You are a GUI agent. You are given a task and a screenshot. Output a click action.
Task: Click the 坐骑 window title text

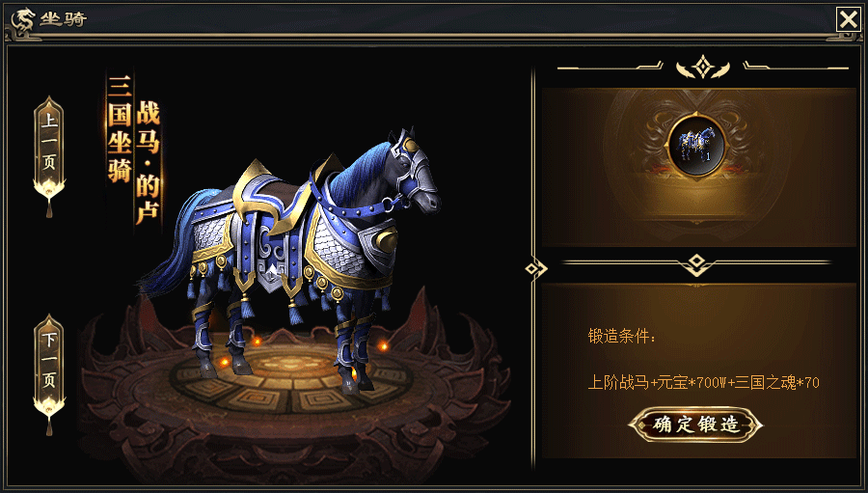point(63,19)
